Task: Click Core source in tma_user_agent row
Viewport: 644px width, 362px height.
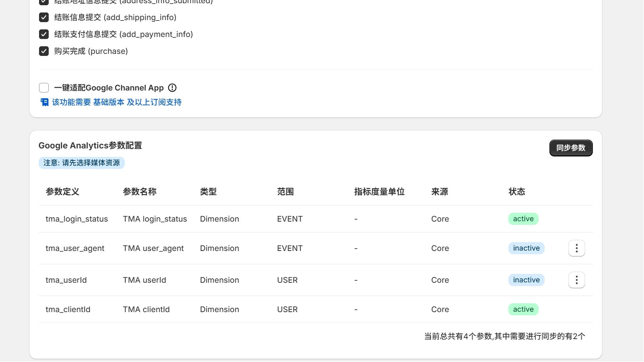Action: pos(440,248)
